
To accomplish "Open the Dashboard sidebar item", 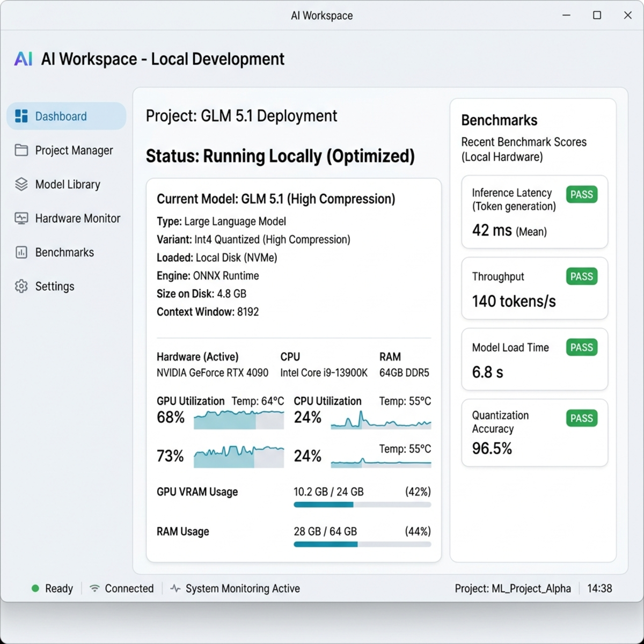I will click(x=67, y=116).
